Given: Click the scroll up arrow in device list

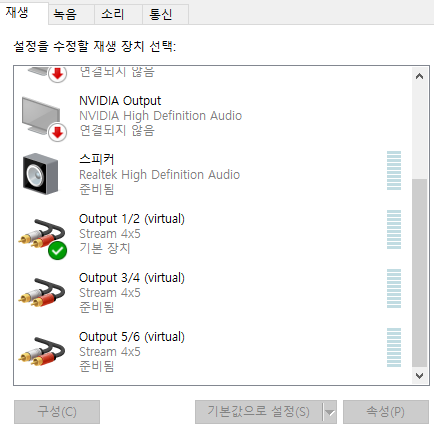Looking at the screenshot, I should (x=419, y=76).
